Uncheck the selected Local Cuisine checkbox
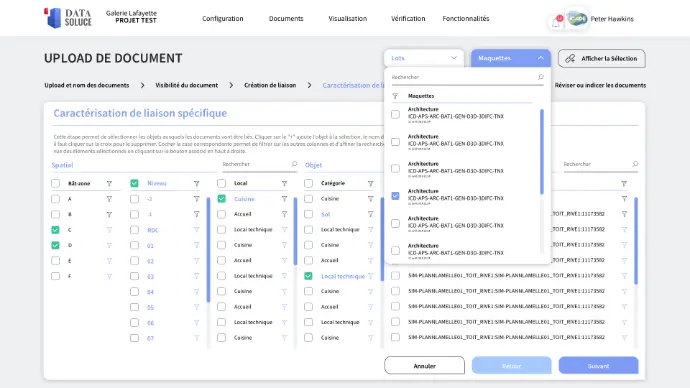 221,198
